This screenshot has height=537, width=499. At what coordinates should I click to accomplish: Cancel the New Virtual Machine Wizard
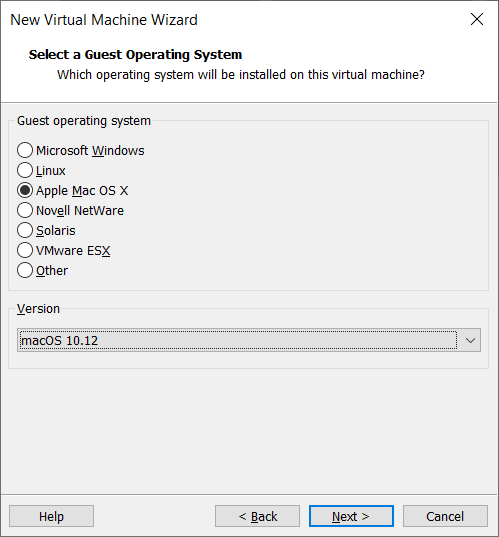pos(445,516)
